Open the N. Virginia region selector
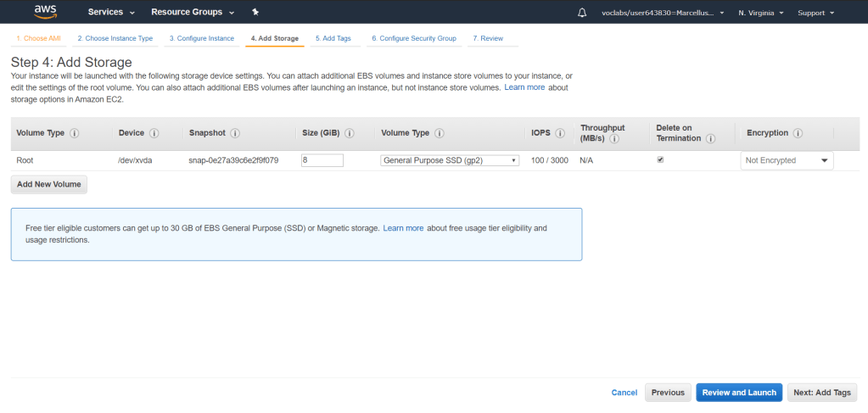868x413 pixels. tap(760, 13)
